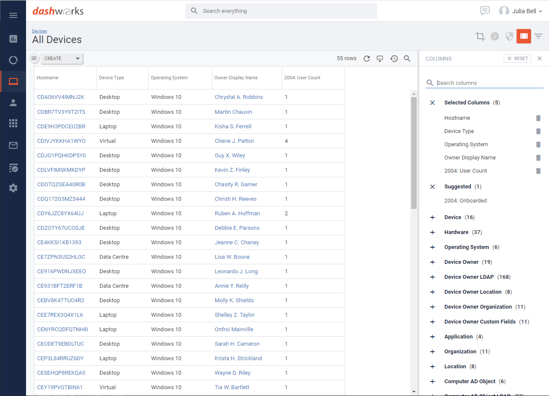Expand the Computer AD Object group

click(432, 381)
